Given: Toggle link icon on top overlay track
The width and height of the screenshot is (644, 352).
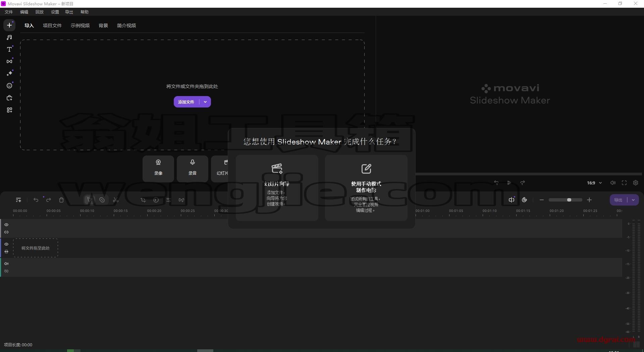Looking at the screenshot, I should coord(6,232).
